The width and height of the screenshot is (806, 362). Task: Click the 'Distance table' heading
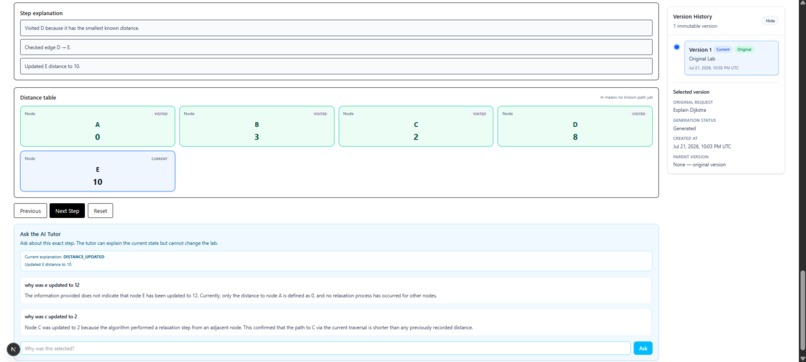click(38, 97)
